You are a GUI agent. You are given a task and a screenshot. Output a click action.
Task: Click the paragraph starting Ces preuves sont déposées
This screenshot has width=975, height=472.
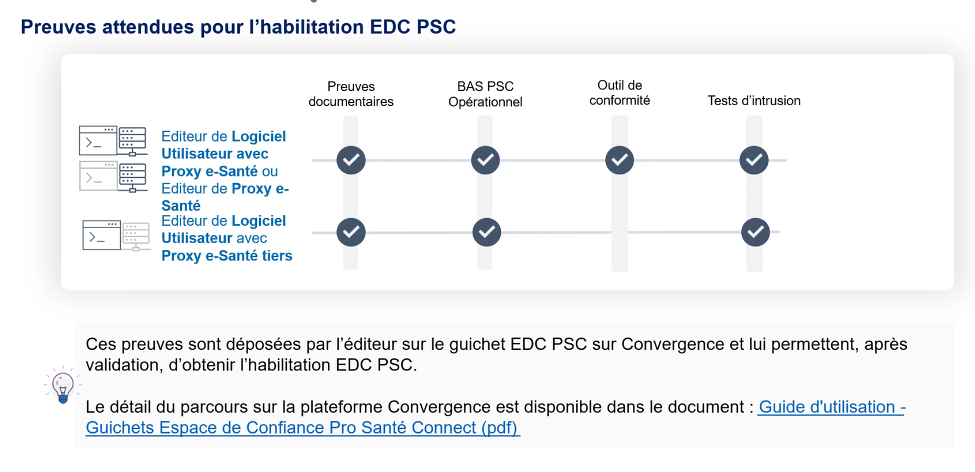click(496, 354)
